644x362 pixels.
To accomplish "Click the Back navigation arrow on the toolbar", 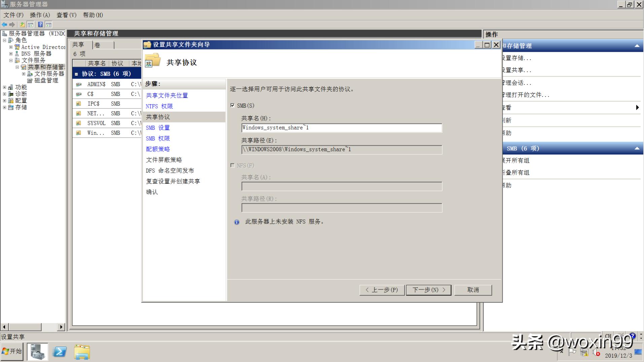I will click(x=4, y=24).
